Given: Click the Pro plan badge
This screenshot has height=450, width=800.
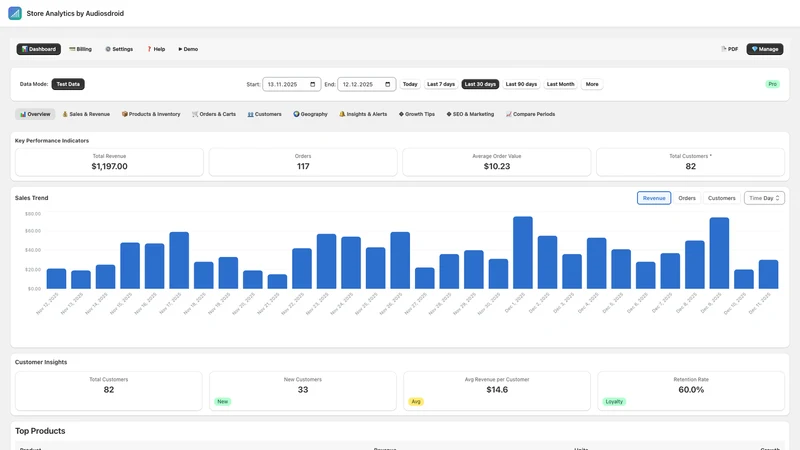Looking at the screenshot, I should (x=772, y=84).
